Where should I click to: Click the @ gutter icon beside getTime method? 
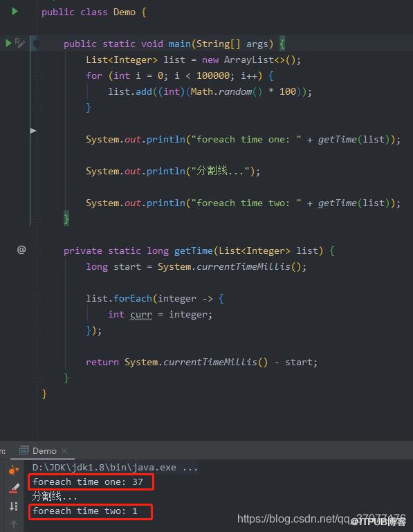click(21, 250)
